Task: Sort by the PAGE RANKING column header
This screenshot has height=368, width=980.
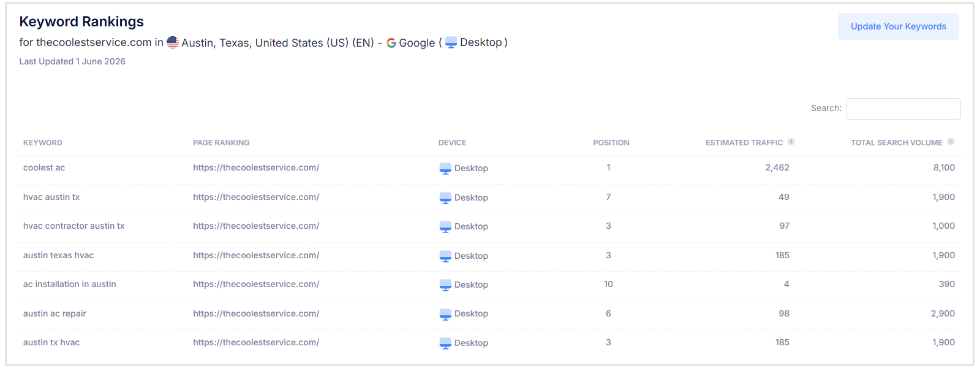Action: point(221,143)
